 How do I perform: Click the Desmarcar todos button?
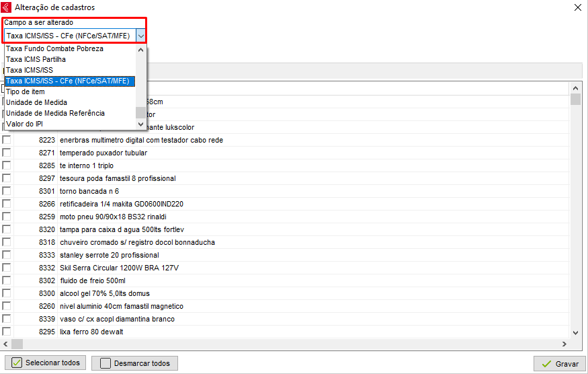pyautogui.click(x=134, y=363)
